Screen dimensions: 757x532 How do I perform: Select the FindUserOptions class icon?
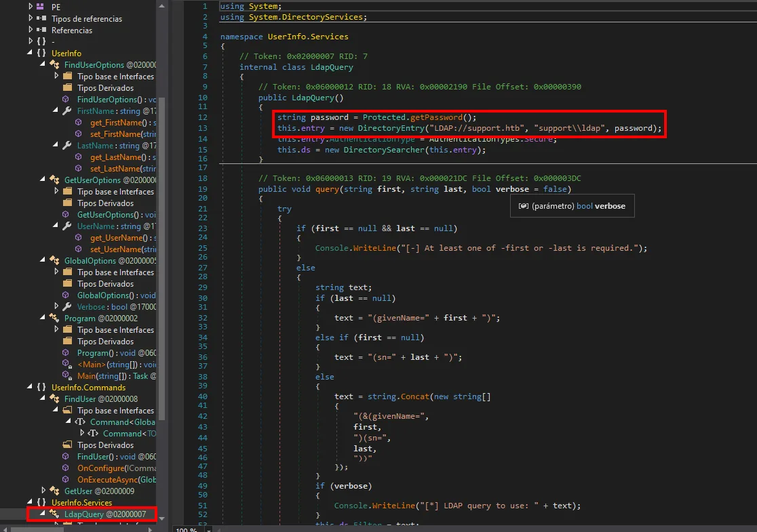(54, 64)
